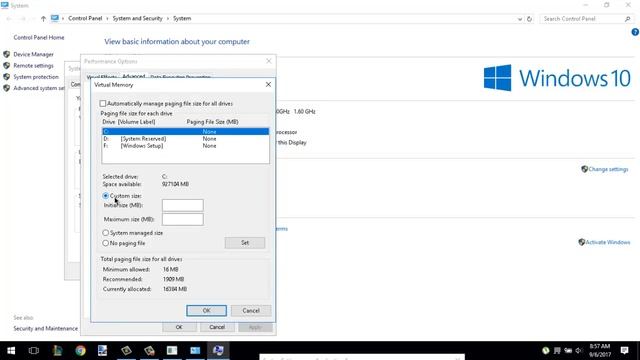Go back using the back arrow
This screenshot has width=640, height=360.
coord(9,19)
